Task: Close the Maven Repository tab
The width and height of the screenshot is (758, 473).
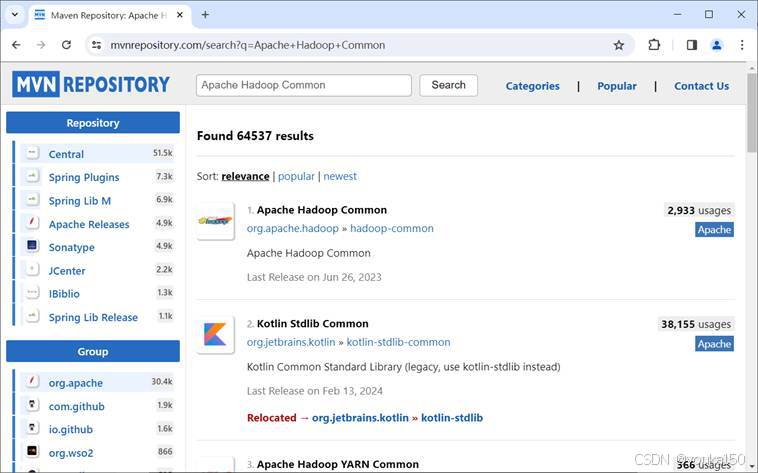Action: [180, 15]
